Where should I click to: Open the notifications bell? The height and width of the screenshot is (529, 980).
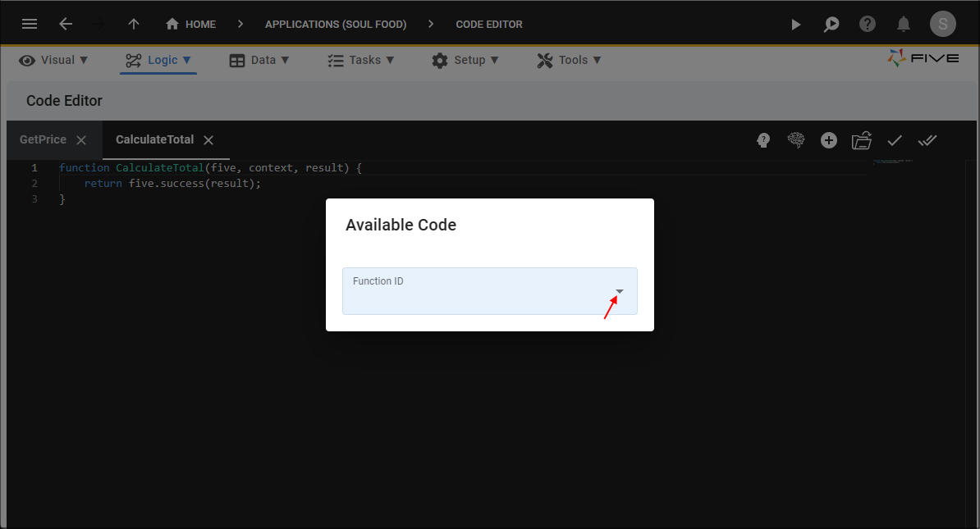903,25
